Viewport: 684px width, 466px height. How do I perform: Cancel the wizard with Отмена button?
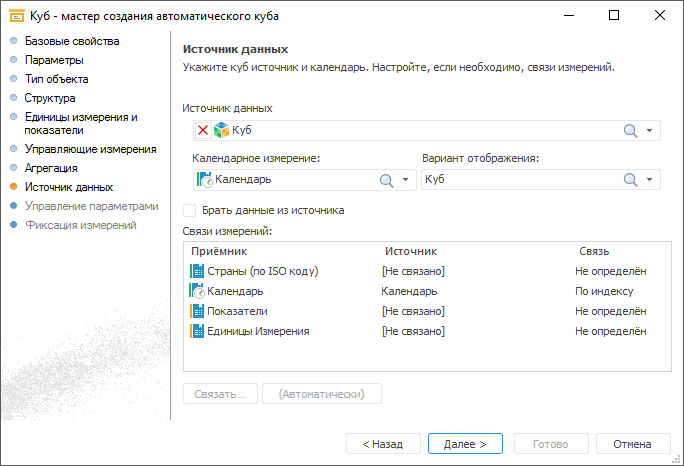(x=632, y=443)
